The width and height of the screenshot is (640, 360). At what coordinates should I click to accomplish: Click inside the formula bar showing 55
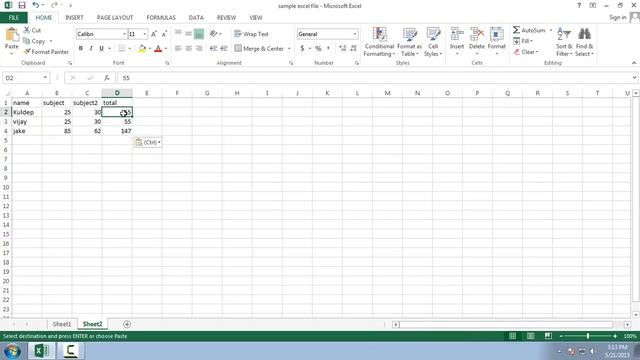(373, 78)
